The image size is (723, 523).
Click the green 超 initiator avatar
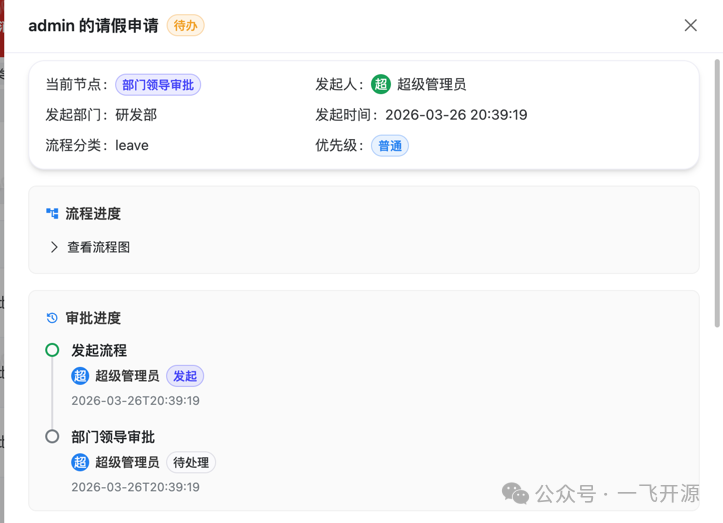point(381,84)
